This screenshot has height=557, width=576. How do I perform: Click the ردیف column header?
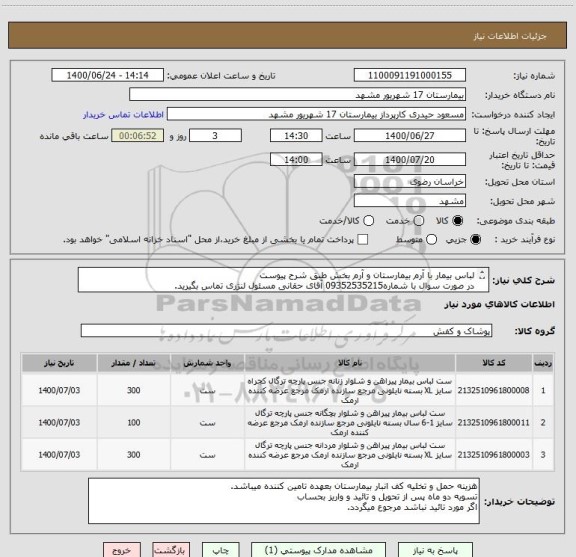click(543, 363)
